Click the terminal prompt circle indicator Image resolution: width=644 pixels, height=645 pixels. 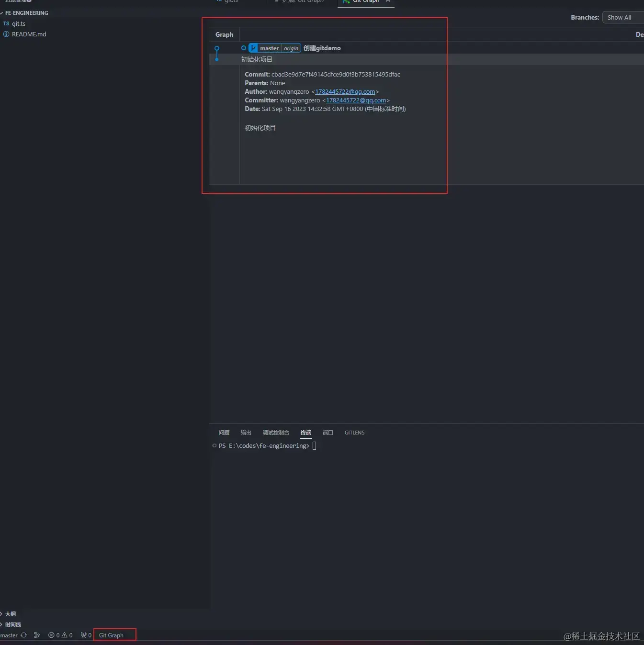pyautogui.click(x=214, y=445)
